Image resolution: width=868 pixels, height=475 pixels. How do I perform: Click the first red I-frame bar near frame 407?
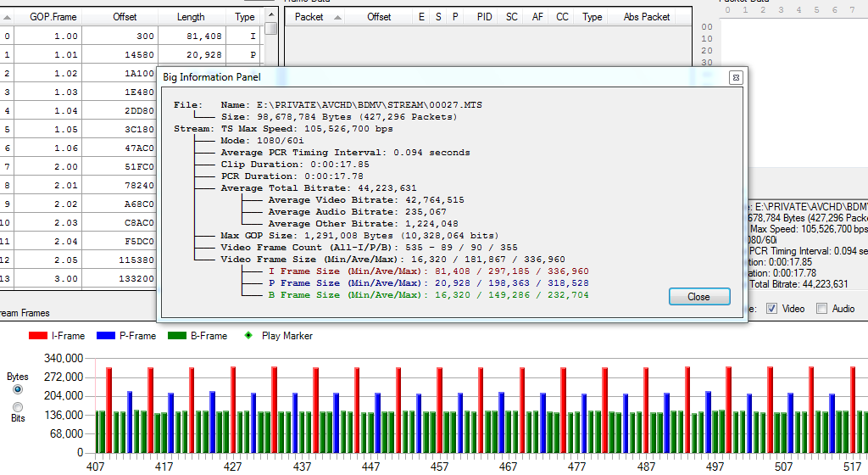tap(109, 411)
